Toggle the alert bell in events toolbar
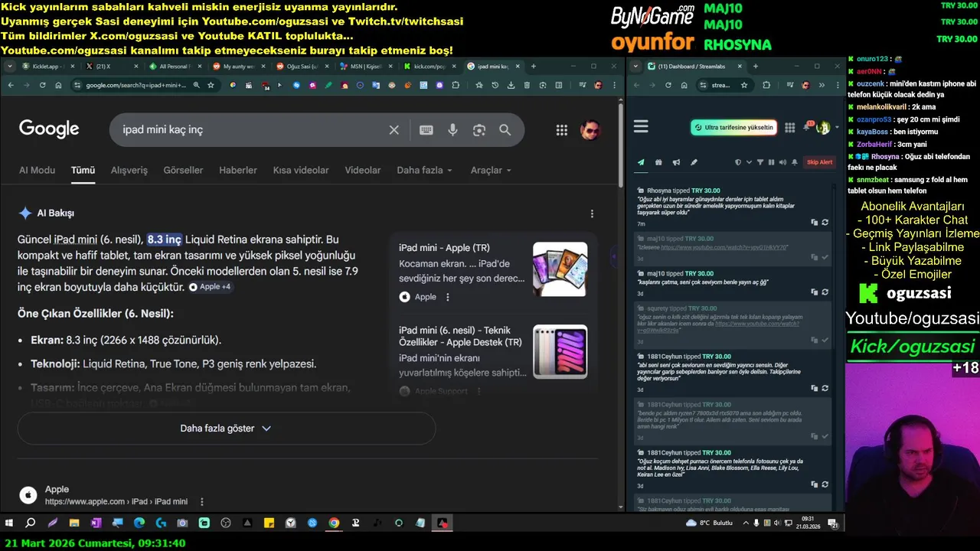 (x=795, y=162)
